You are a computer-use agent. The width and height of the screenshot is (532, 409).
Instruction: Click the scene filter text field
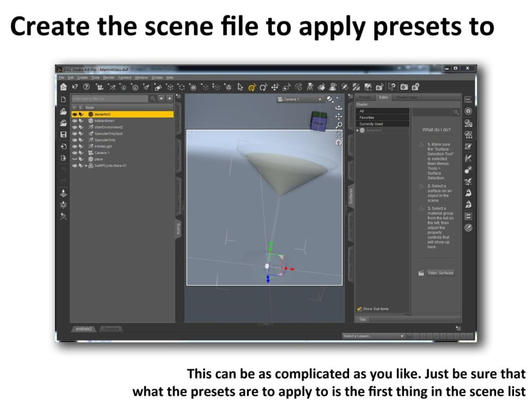click(x=110, y=99)
